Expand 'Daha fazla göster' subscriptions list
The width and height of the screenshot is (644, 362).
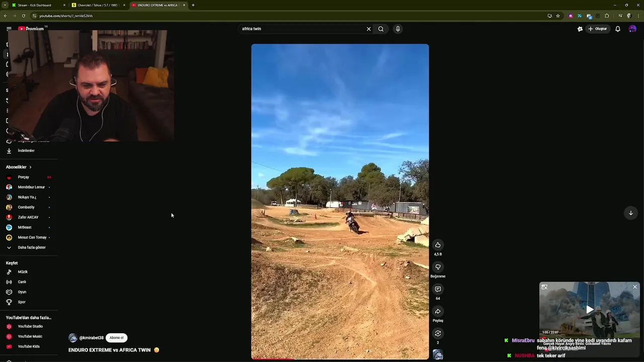(x=29, y=247)
